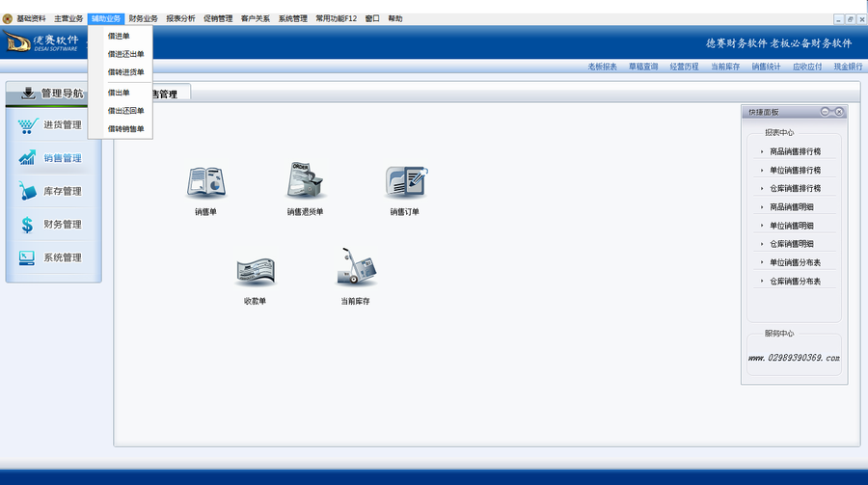Click the 管理导航 panel header
Image resolution: width=868 pixels, height=485 pixels.
(52, 93)
